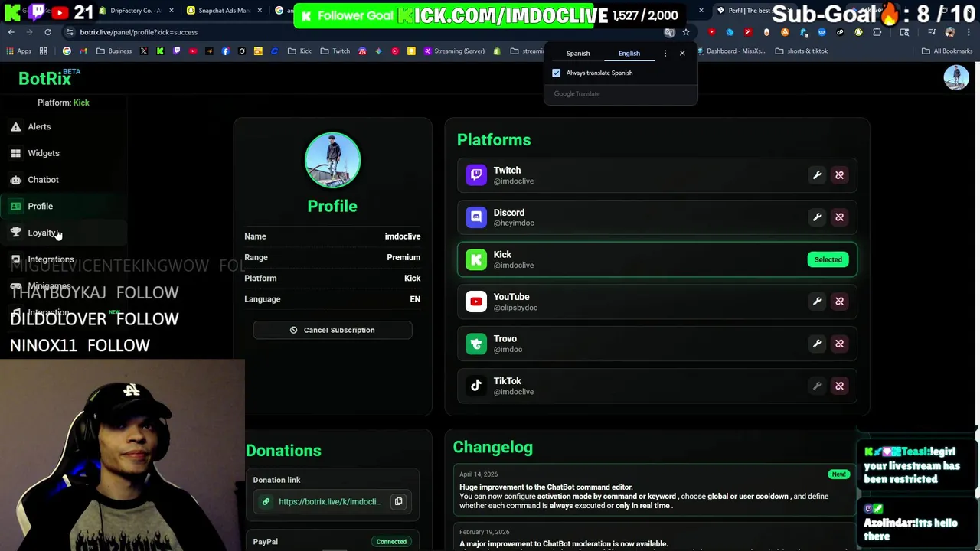This screenshot has height=551, width=980.
Task: Click the Twitch platform logo
Action: tap(476, 175)
